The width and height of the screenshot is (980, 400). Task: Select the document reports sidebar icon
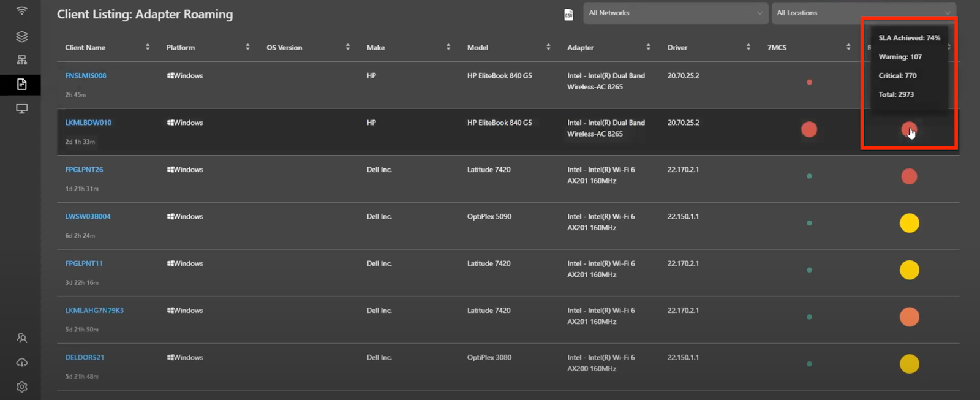[x=21, y=85]
